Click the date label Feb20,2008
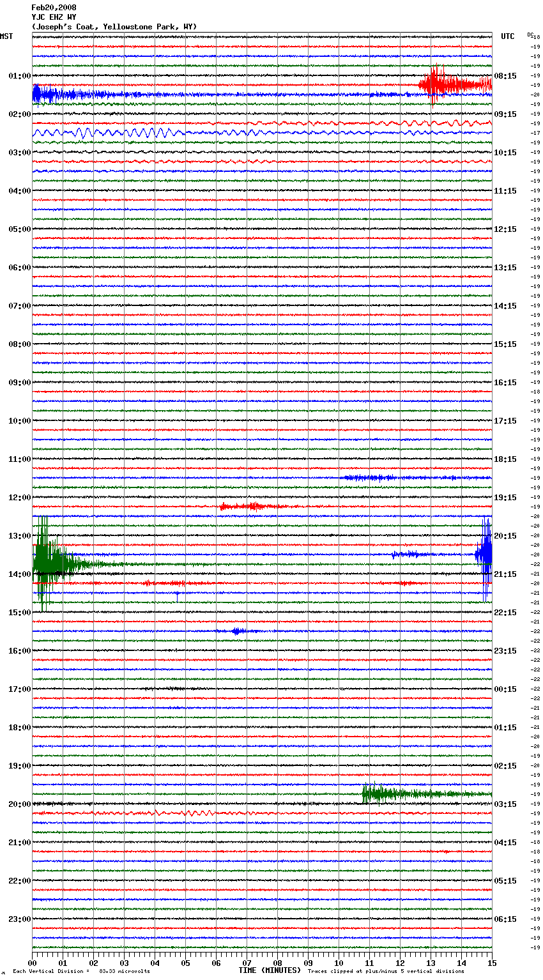 [54, 8]
